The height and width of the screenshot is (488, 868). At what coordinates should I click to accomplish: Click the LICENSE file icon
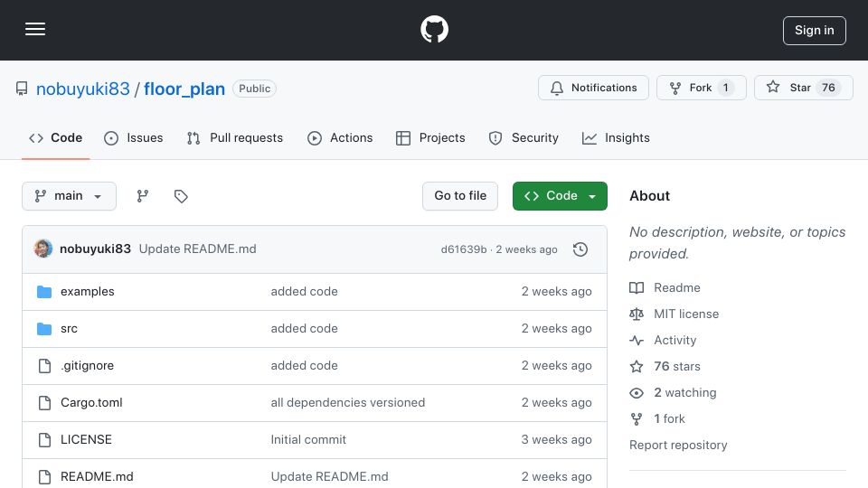(x=44, y=440)
